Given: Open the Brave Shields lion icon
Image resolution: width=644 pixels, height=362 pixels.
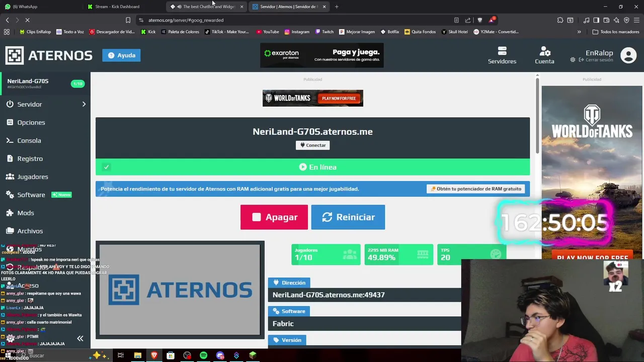Looking at the screenshot, I should coord(479,20).
